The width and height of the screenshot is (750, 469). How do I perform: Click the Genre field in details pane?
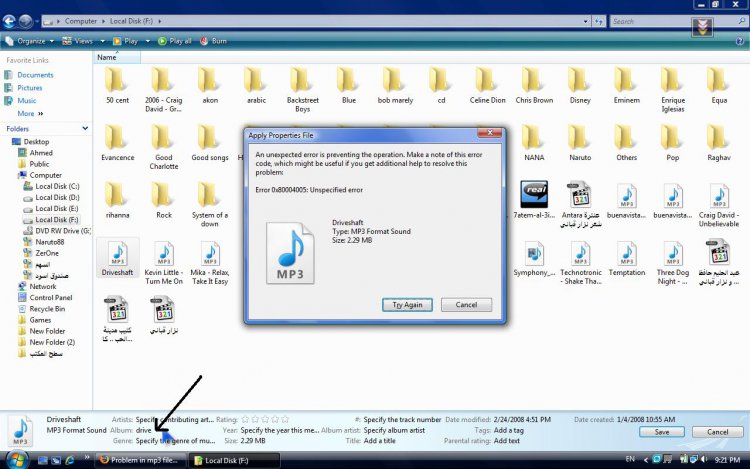pyautogui.click(x=176, y=441)
